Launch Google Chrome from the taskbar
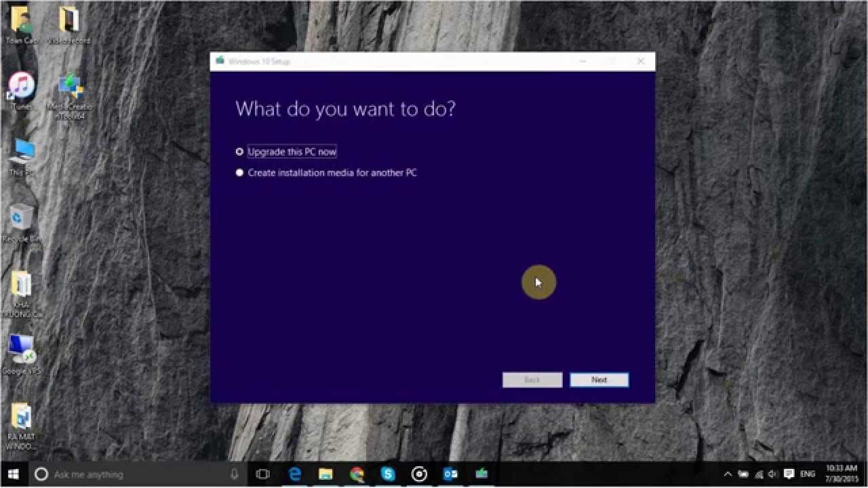 point(357,474)
